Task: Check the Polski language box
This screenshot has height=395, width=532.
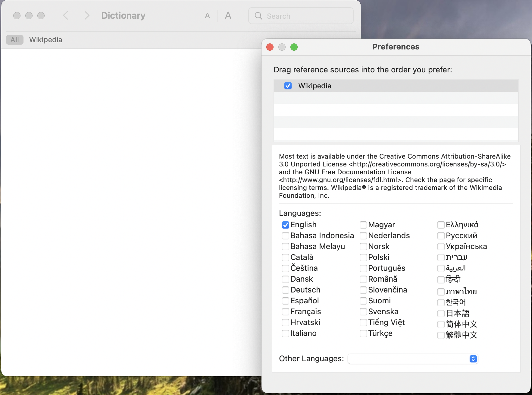Action: 363,258
